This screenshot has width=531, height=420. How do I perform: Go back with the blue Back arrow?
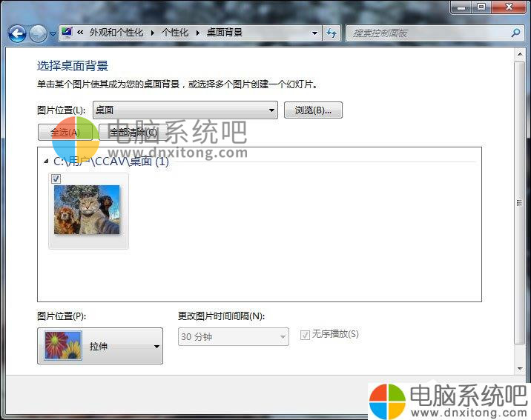point(17,34)
